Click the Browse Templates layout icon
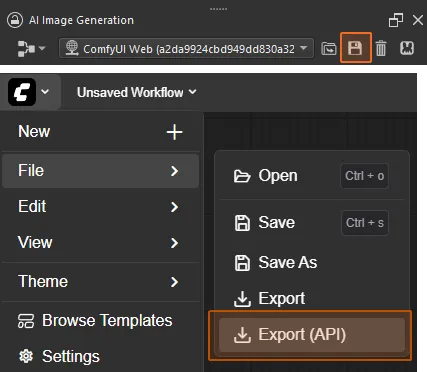The image size is (427, 372). click(x=26, y=321)
